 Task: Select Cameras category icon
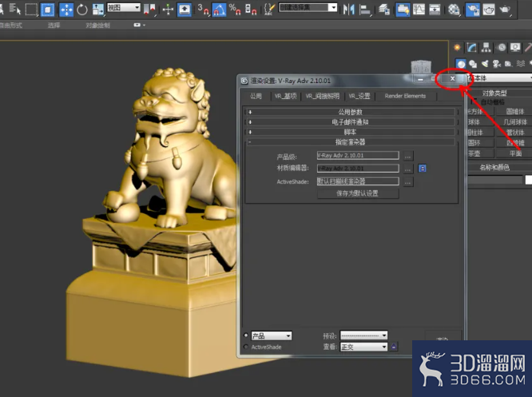point(497,64)
